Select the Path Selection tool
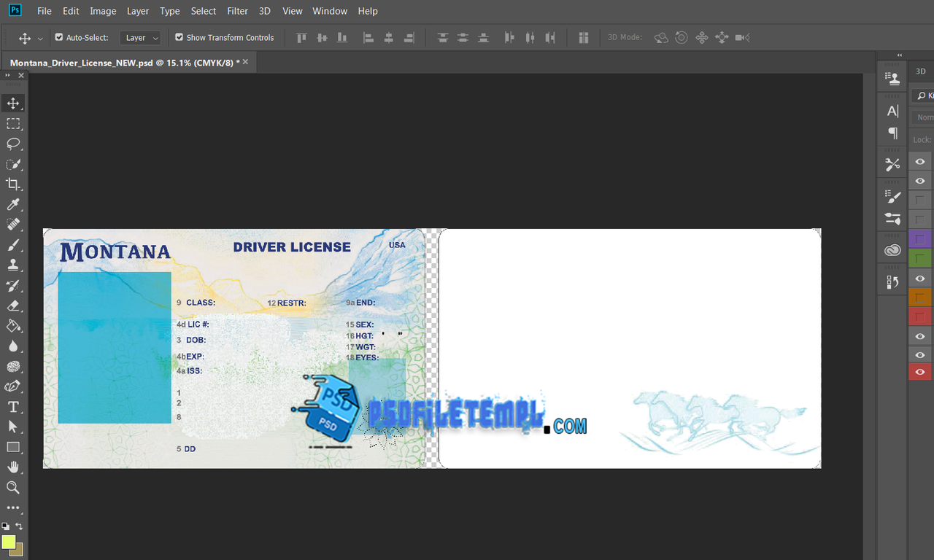The height and width of the screenshot is (560, 934). (x=13, y=427)
